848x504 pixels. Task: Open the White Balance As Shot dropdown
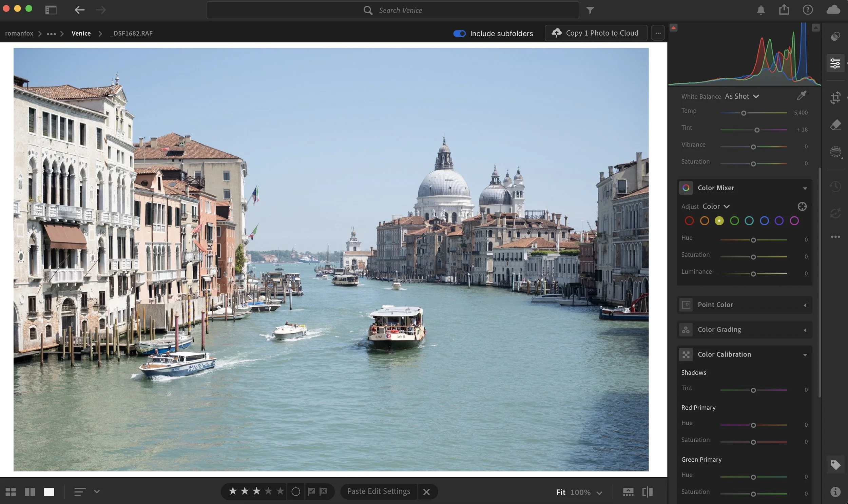point(741,96)
